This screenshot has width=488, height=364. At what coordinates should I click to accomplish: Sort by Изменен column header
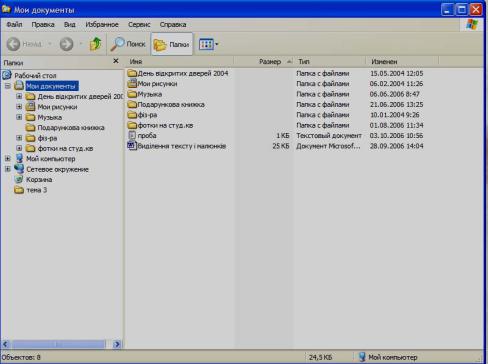tap(403, 62)
